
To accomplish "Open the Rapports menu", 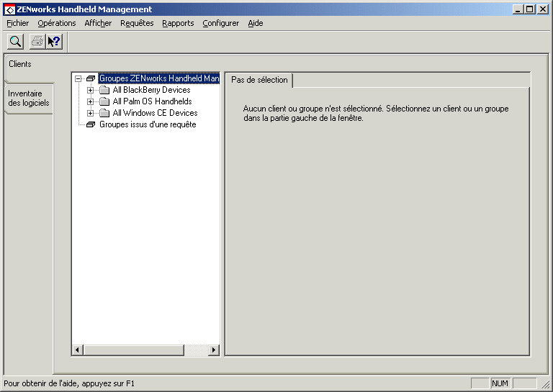I will click(x=178, y=23).
